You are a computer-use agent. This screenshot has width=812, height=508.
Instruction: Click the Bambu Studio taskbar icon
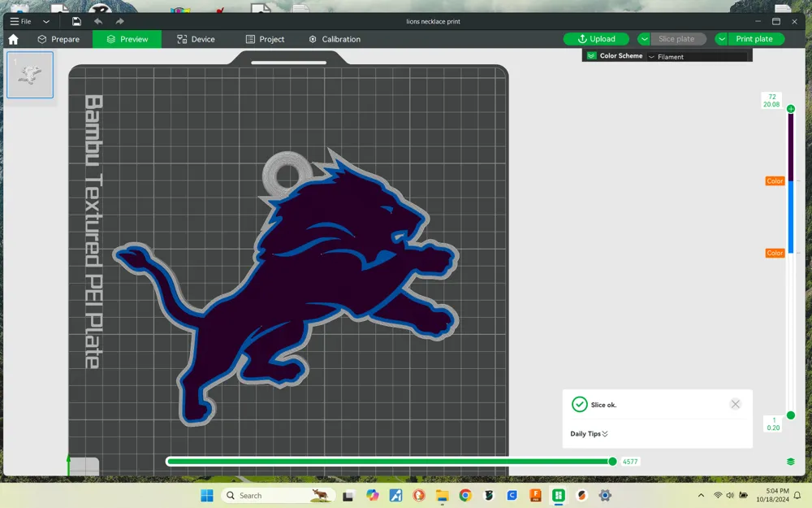tap(559, 496)
